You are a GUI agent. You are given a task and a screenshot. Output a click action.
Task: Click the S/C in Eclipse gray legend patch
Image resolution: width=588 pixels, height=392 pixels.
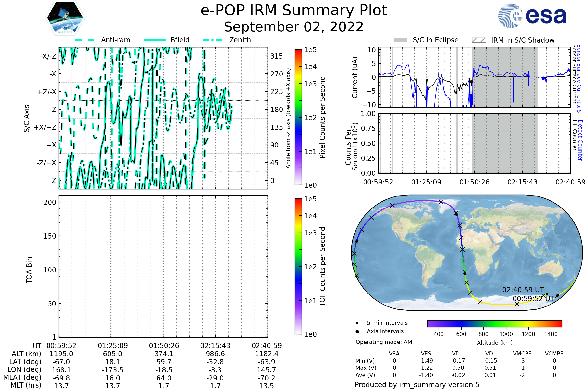401,40
